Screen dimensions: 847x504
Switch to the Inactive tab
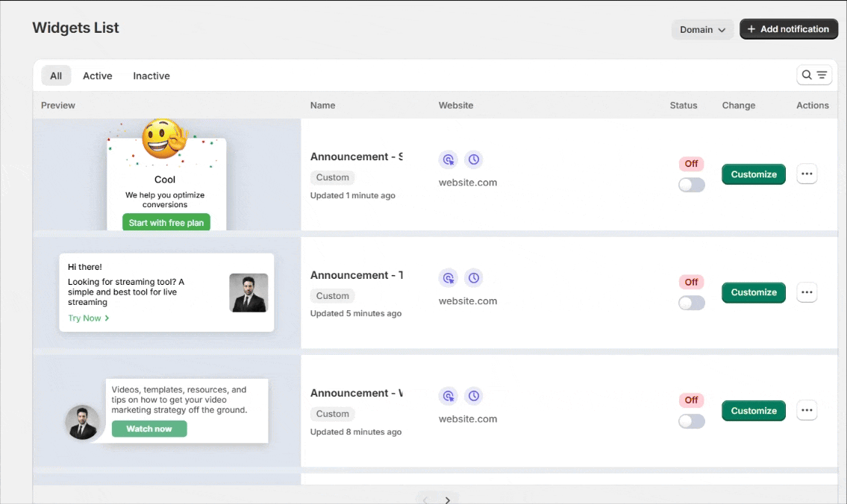tap(151, 76)
